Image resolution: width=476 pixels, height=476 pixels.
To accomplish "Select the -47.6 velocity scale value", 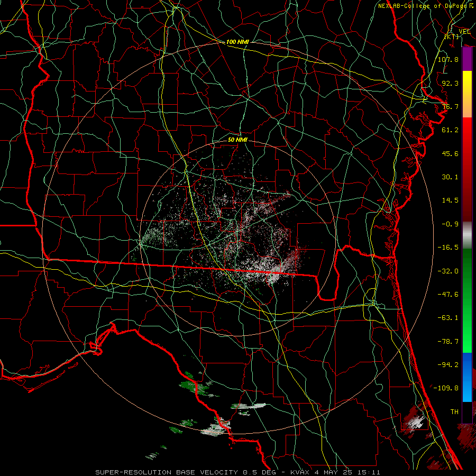I will click(448, 295).
